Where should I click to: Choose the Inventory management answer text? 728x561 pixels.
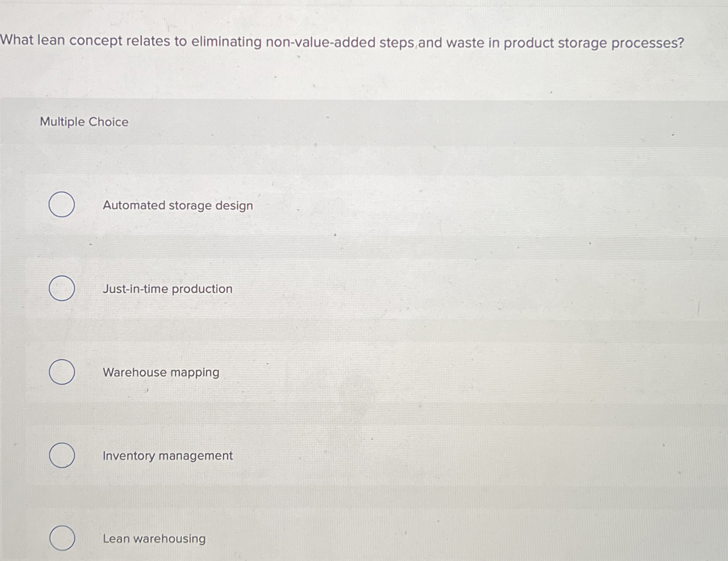point(167,456)
